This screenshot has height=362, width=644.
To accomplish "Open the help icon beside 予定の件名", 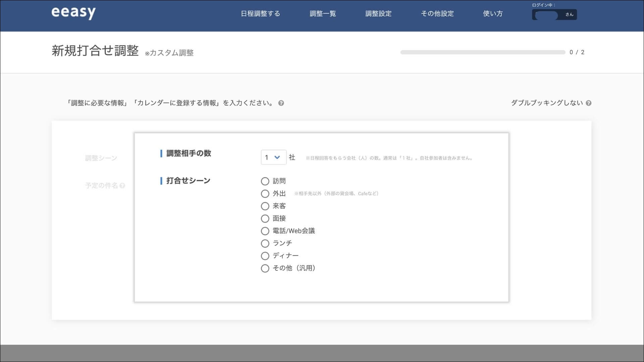I will point(123,185).
